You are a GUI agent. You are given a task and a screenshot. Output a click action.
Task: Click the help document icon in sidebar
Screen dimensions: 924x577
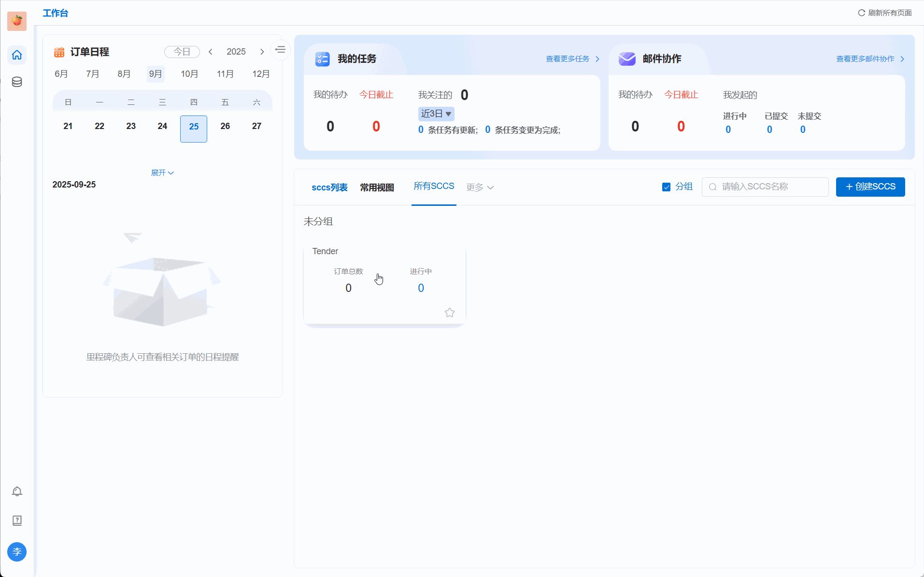tap(17, 520)
